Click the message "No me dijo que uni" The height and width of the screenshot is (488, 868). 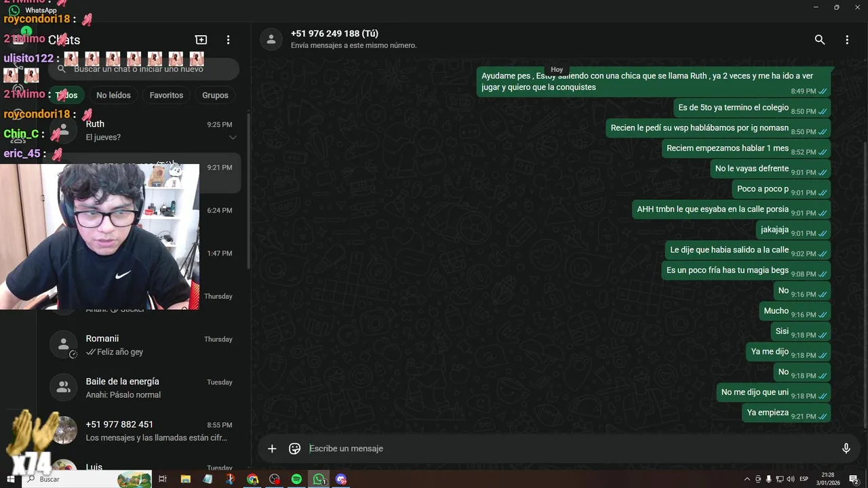773,392
